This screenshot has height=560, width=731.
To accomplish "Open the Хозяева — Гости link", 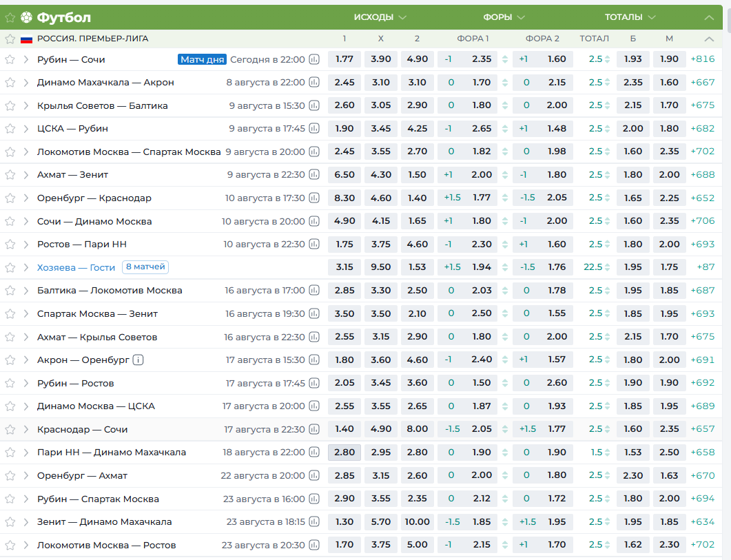I will [76, 268].
